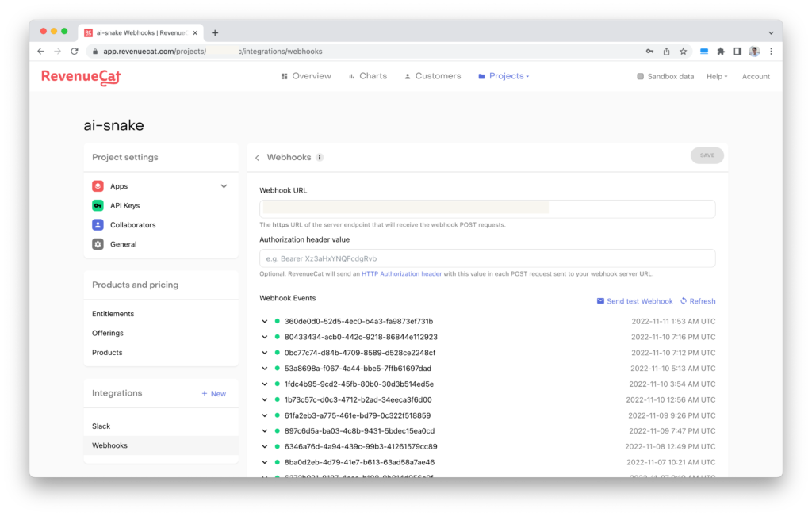Image resolution: width=812 pixels, height=516 pixels.
Task: Close the ai-snake Webhooks tab
Action: pos(195,33)
